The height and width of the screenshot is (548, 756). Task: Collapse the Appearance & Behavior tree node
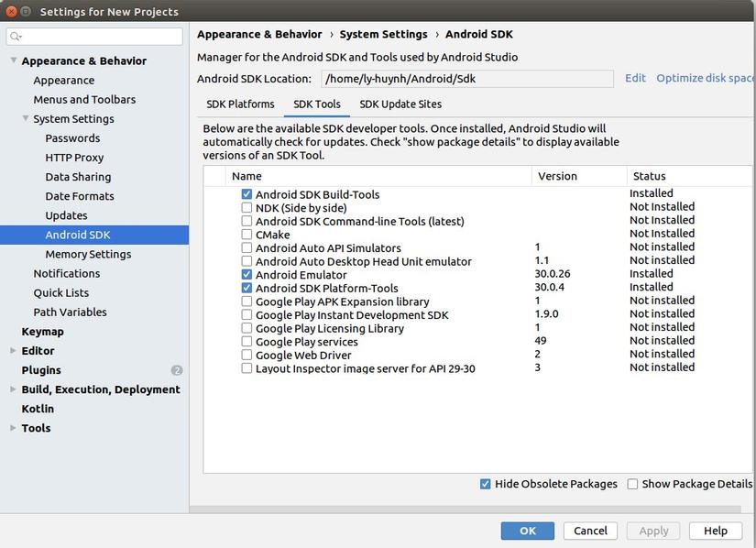[x=14, y=60]
